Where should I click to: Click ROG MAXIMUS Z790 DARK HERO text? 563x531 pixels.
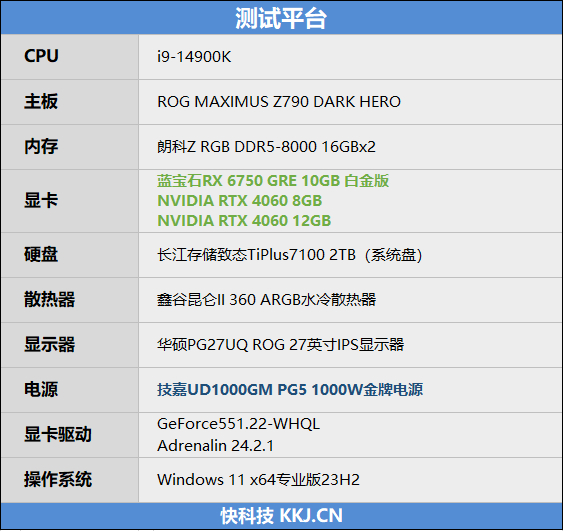coord(279,102)
